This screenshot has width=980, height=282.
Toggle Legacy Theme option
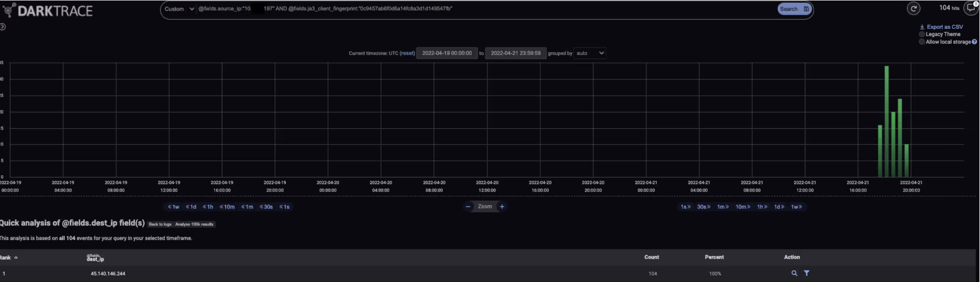tap(922, 34)
